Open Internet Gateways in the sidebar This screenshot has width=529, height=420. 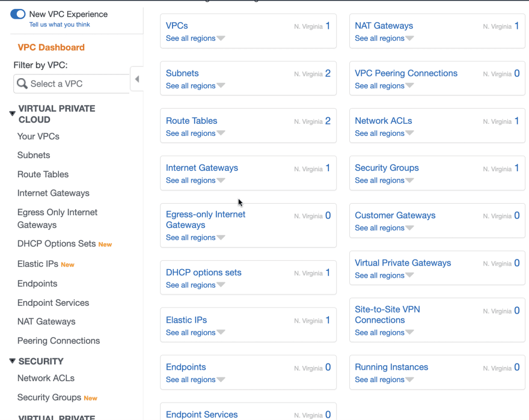tap(54, 193)
